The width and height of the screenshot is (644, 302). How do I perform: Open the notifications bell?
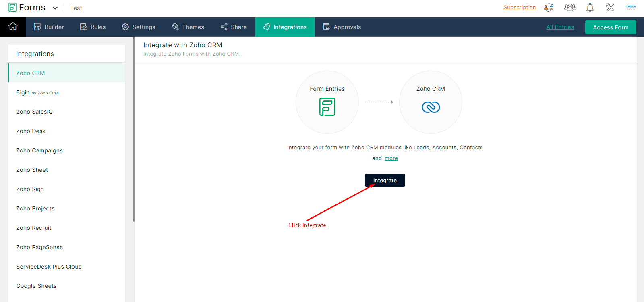pyautogui.click(x=590, y=8)
